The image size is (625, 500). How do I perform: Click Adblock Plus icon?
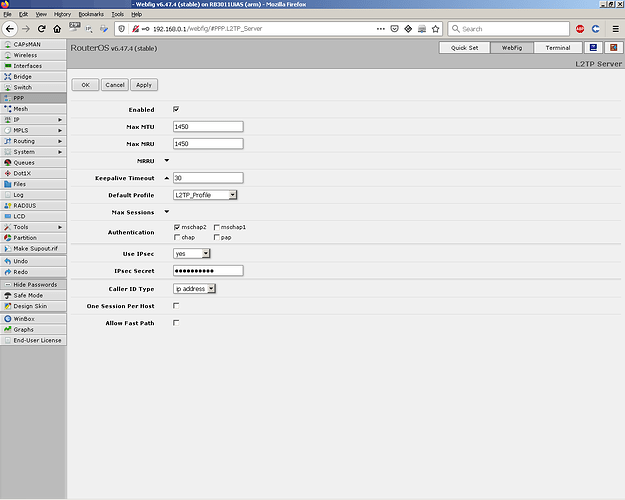(580, 29)
